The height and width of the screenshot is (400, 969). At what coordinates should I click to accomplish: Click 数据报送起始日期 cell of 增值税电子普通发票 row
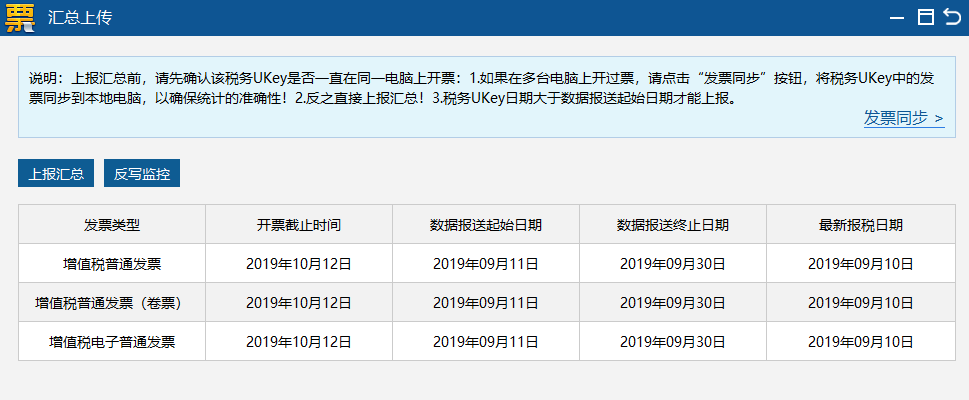tap(485, 342)
